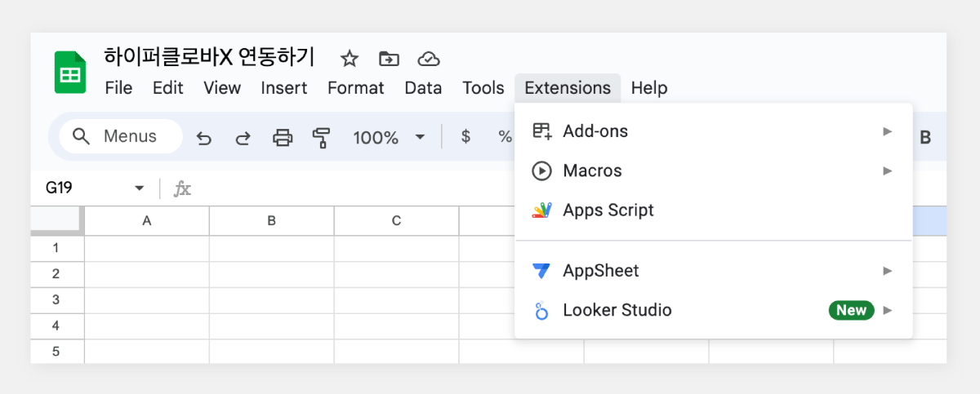Click the magnifier icon in Menus search

(81, 136)
